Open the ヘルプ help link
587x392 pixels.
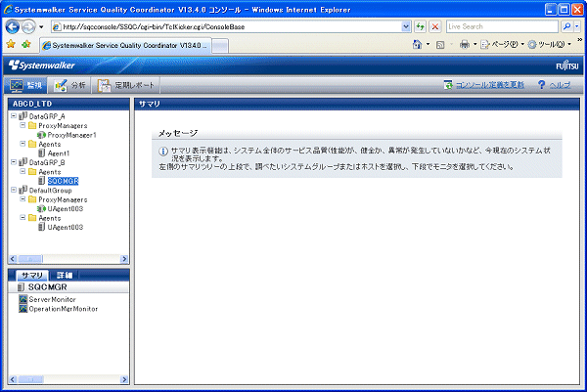[x=560, y=85]
